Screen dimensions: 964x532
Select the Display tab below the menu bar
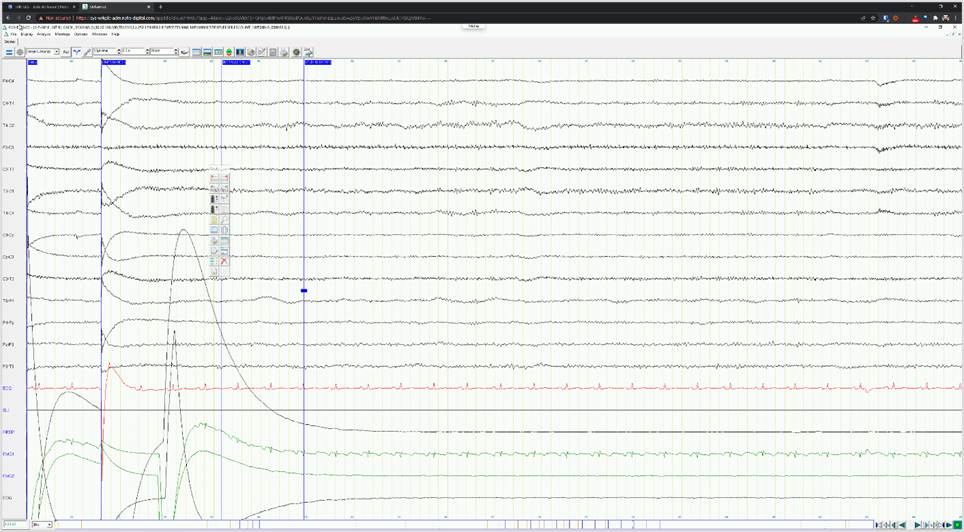point(10,42)
